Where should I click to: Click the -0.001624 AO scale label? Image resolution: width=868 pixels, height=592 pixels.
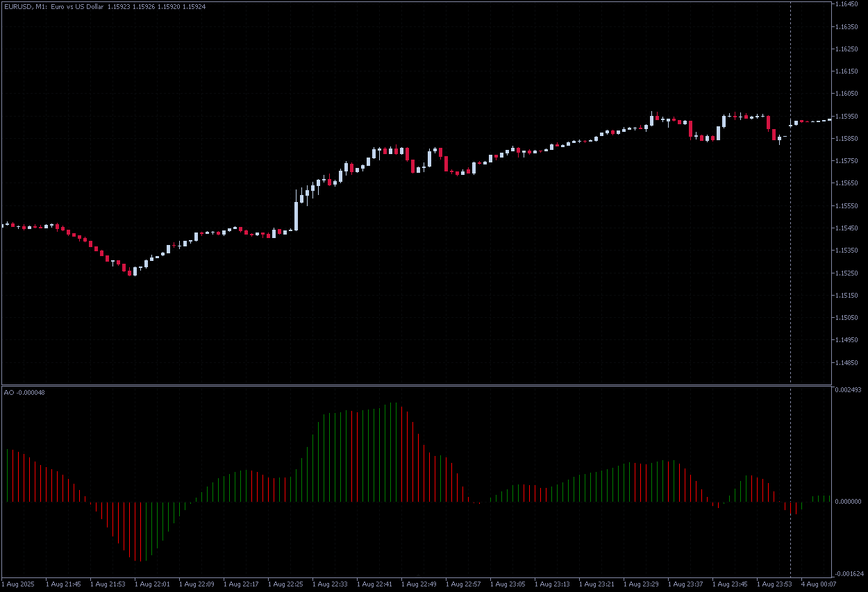847,574
